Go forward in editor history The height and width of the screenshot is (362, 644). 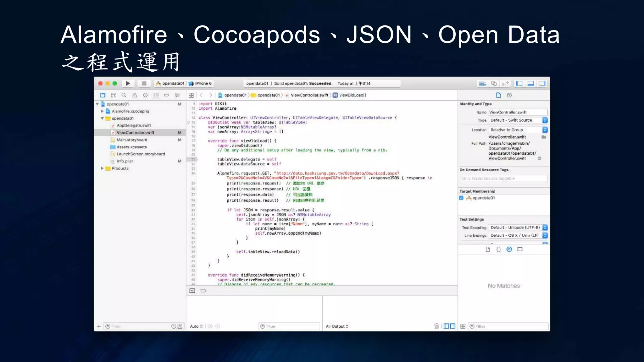pyautogui.click(x=210, y=95)
